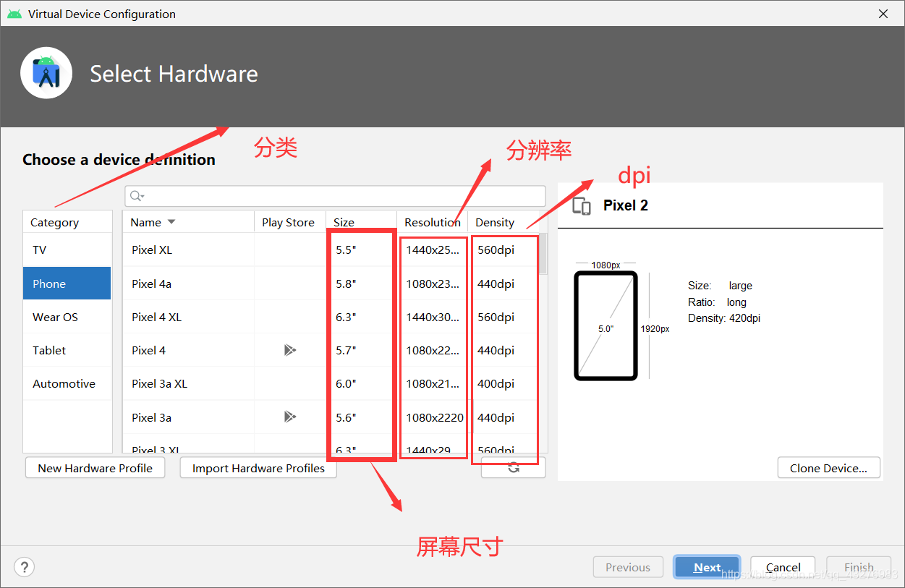Viewport: 905px width, 588px height.
Task: Click the Density column header
Action: [x=504, y=222]
